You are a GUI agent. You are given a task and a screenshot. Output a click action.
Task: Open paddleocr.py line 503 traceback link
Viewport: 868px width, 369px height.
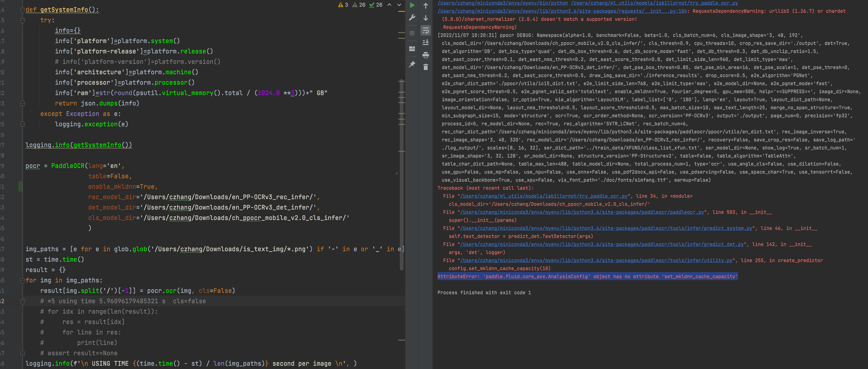coord(582,212)
